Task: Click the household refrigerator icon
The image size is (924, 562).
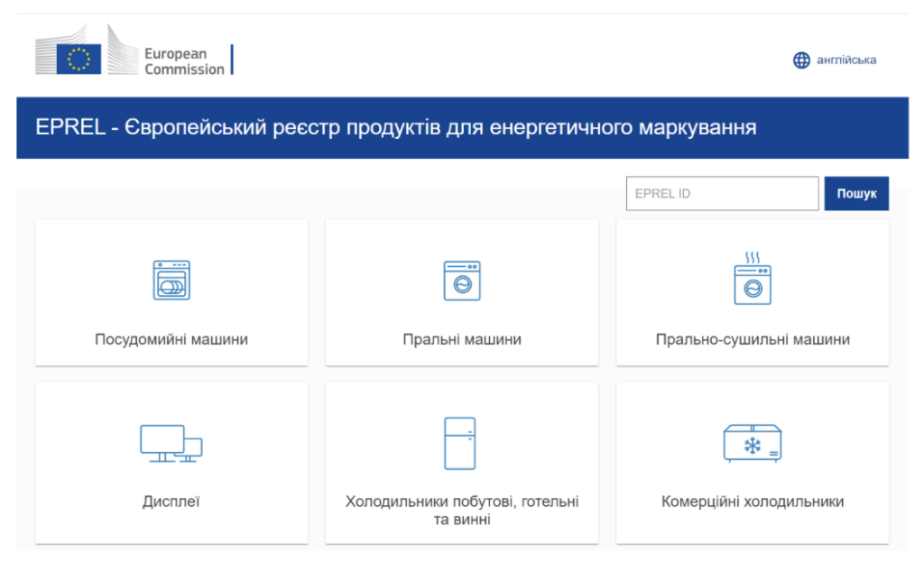Action: [x=460, y=443]
